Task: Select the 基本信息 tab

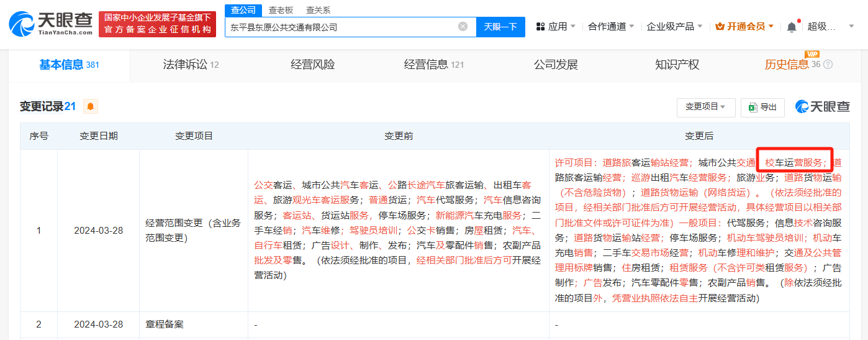Action: pos(69,65)
